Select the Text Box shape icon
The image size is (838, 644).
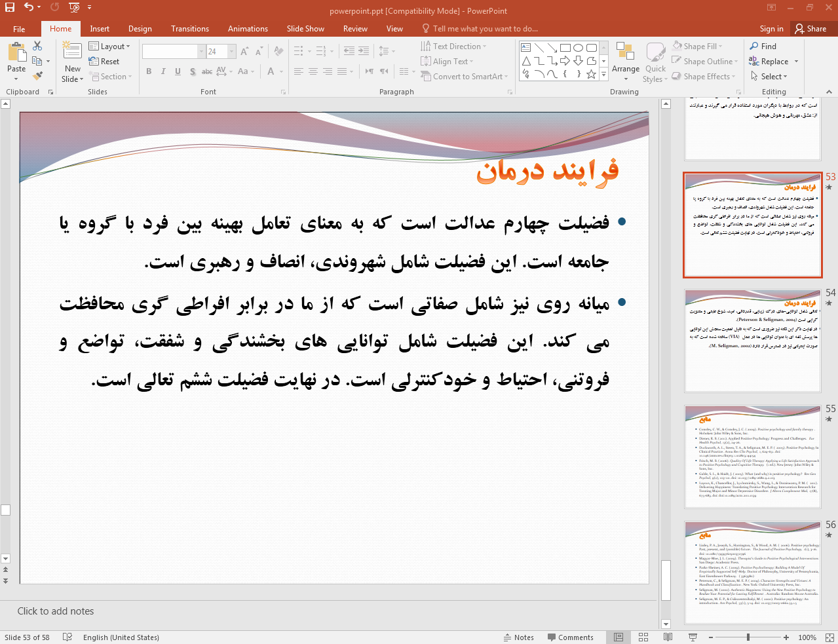[525, 47]
